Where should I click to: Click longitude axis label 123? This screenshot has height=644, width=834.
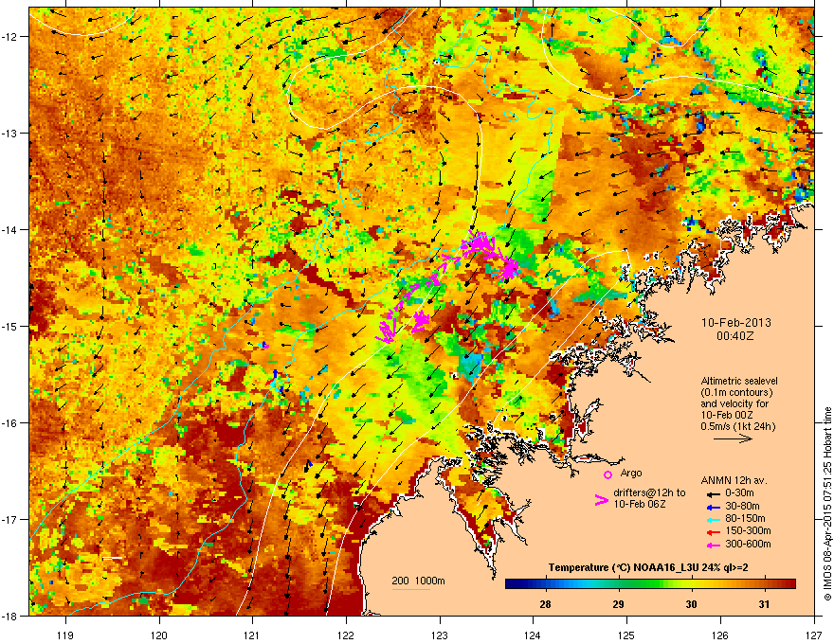coord(440,635)
